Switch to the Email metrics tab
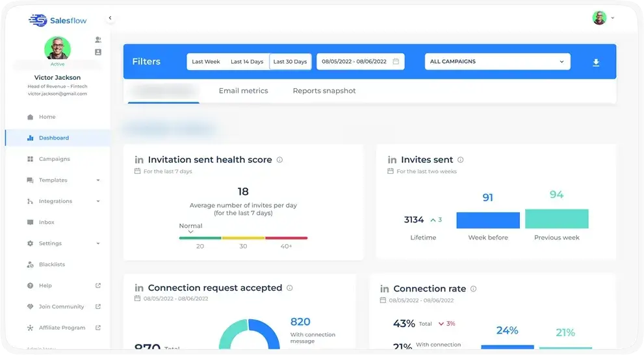 point(243,91)
